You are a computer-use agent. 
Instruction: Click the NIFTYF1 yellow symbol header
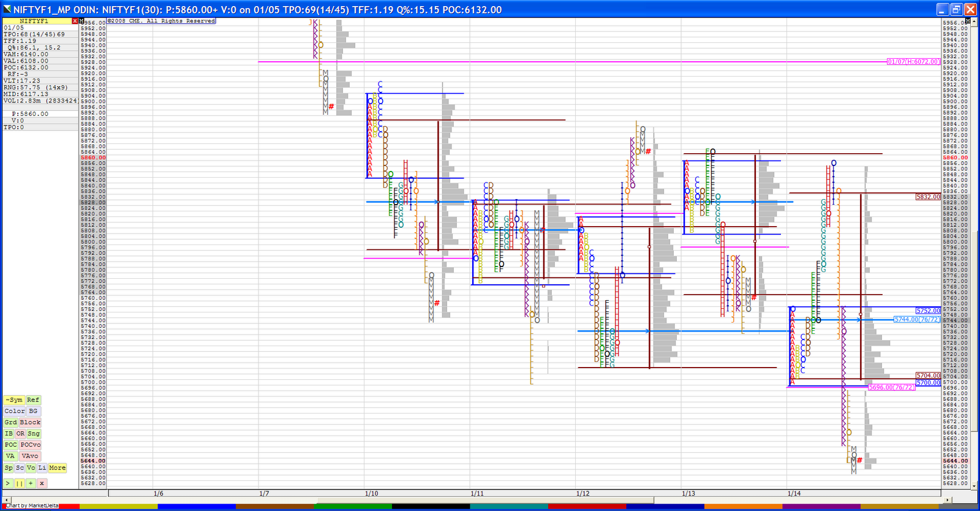[37, 21]
